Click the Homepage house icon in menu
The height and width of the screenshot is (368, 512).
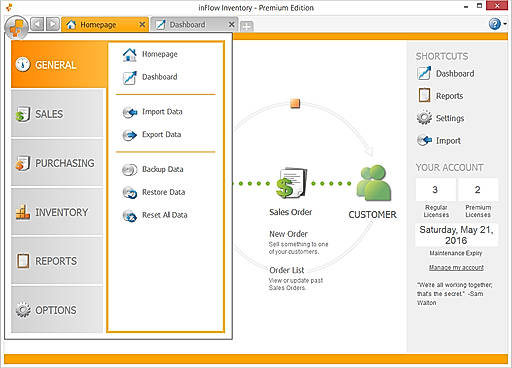pyautogui.click(x=130, y=55)
